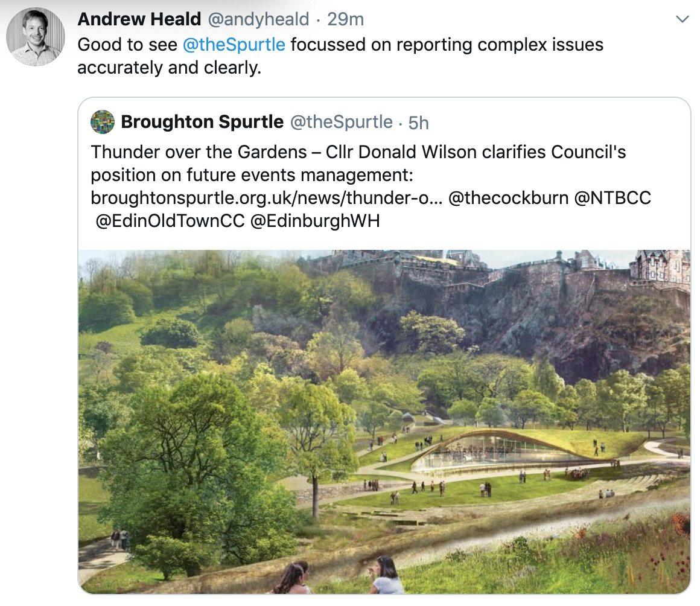
Task: Click the quoted @theSpurtle handle
Action: [x=342, y=122]
